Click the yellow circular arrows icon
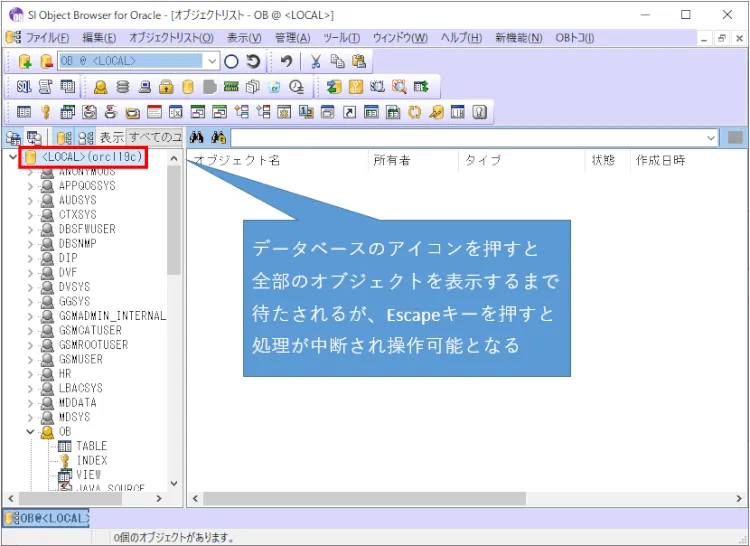 tap(414, 112)
